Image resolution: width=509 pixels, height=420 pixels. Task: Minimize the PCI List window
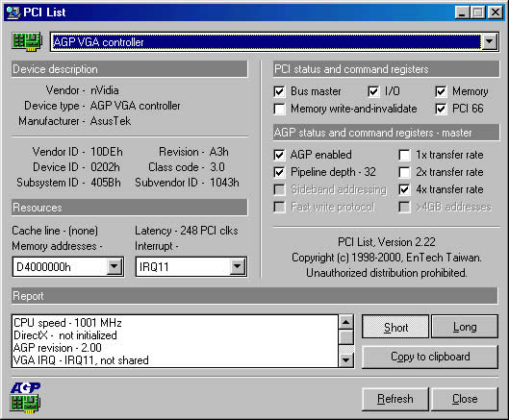[462, 12]
